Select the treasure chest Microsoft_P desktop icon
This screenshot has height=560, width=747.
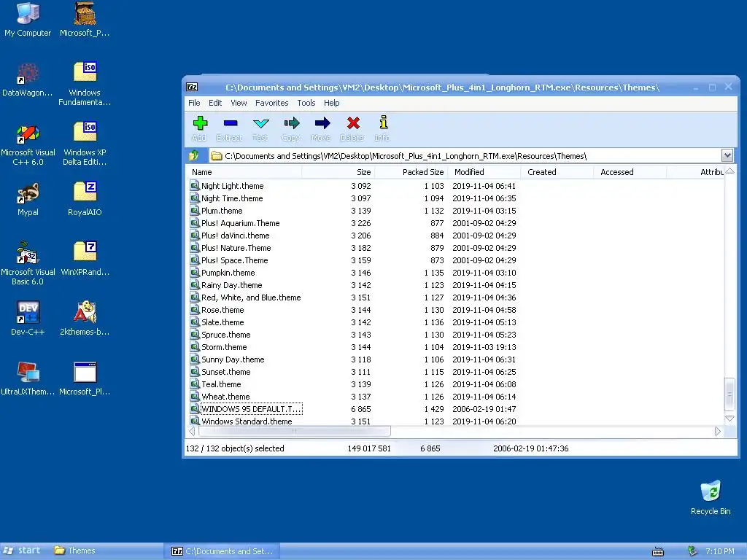coord(85,20)
